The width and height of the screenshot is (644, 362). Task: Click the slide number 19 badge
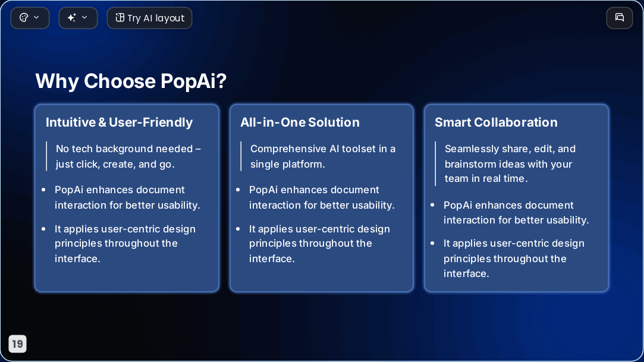18,344
